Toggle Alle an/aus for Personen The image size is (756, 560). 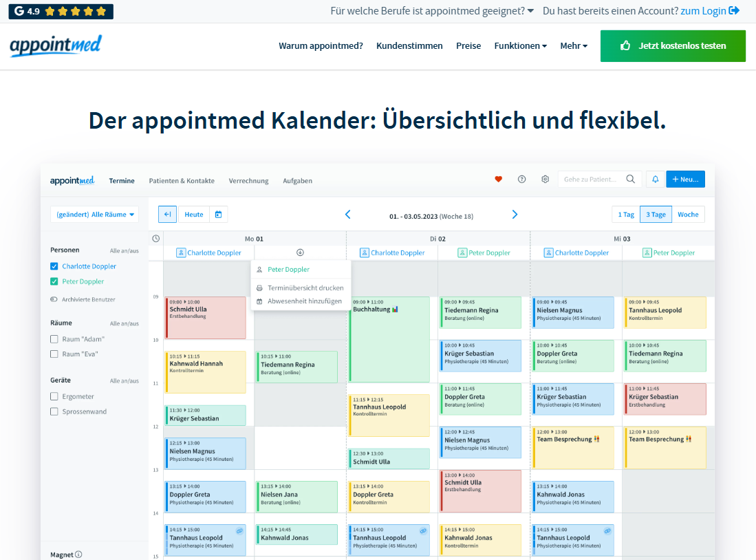[x=124, y=251]
